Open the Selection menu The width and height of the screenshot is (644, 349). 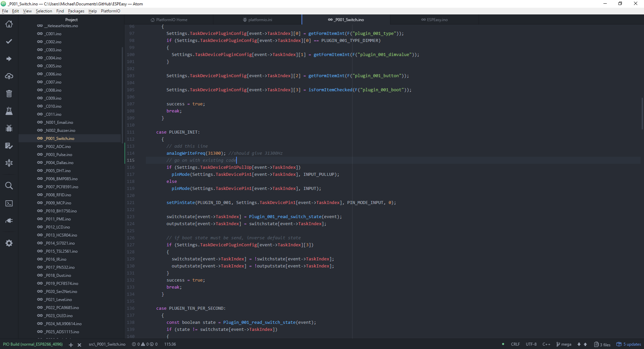[x=44, y=11]
